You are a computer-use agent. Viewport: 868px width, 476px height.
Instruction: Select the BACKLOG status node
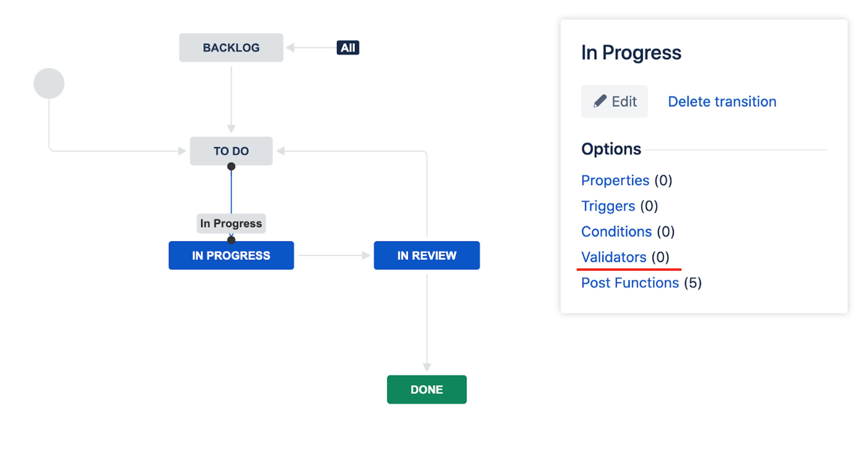(x=231, y=48)
